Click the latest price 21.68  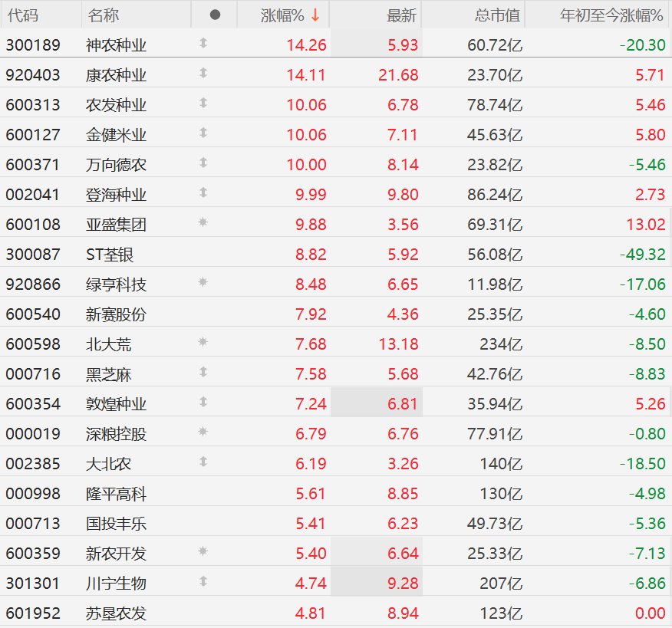coord(398,75)
